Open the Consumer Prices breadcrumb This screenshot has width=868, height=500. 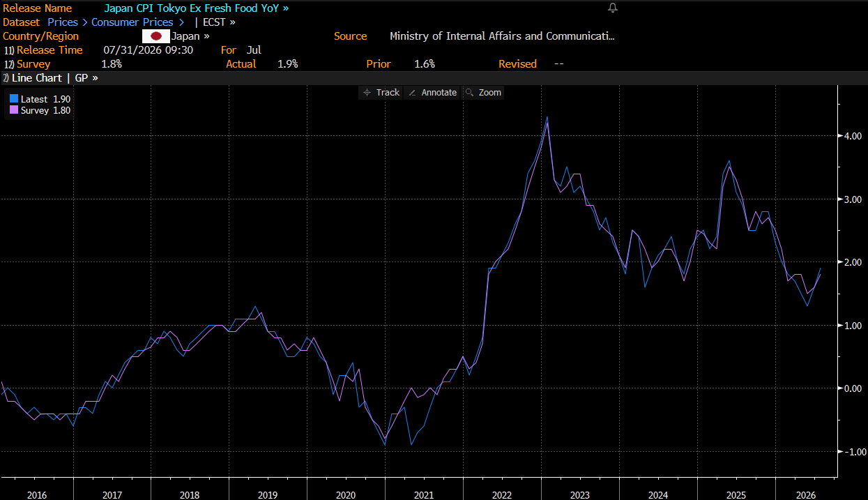tap(132, 22)
